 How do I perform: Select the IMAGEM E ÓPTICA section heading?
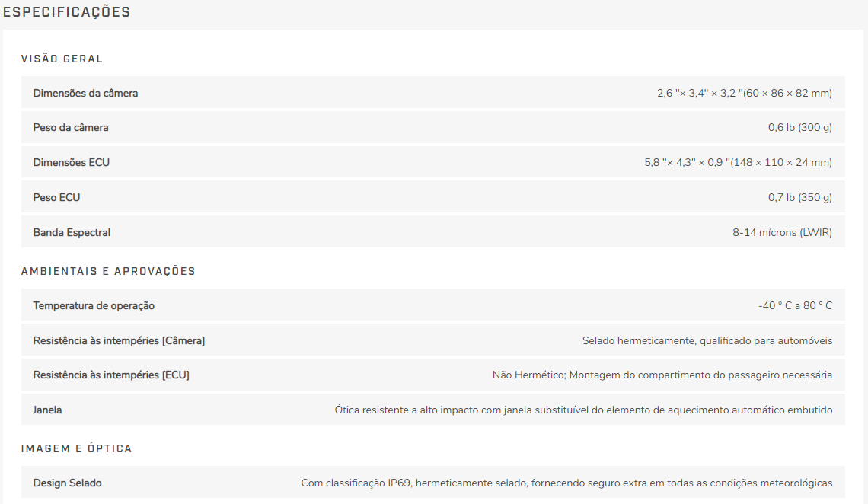(x=76, y=448)
